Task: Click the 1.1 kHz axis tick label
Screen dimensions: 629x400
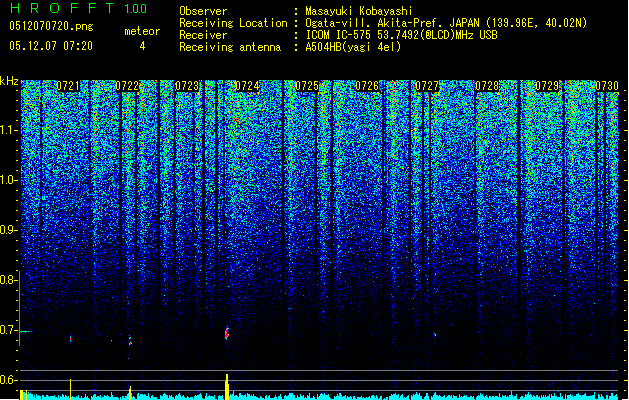Action: point(9,130)
